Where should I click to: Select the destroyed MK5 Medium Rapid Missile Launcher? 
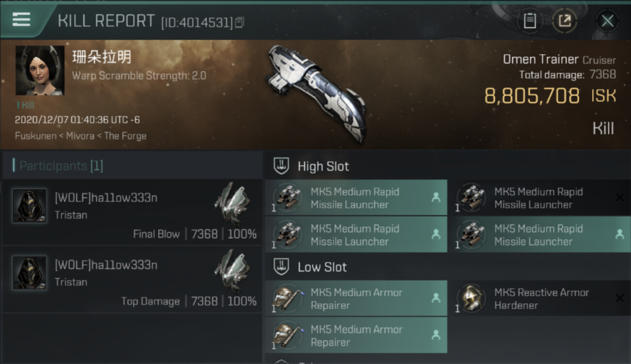pos(539,198)
